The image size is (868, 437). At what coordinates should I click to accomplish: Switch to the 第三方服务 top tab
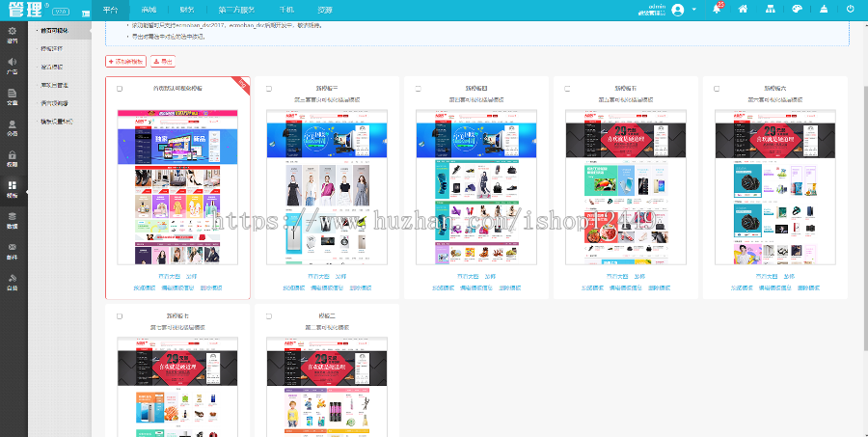236,10
